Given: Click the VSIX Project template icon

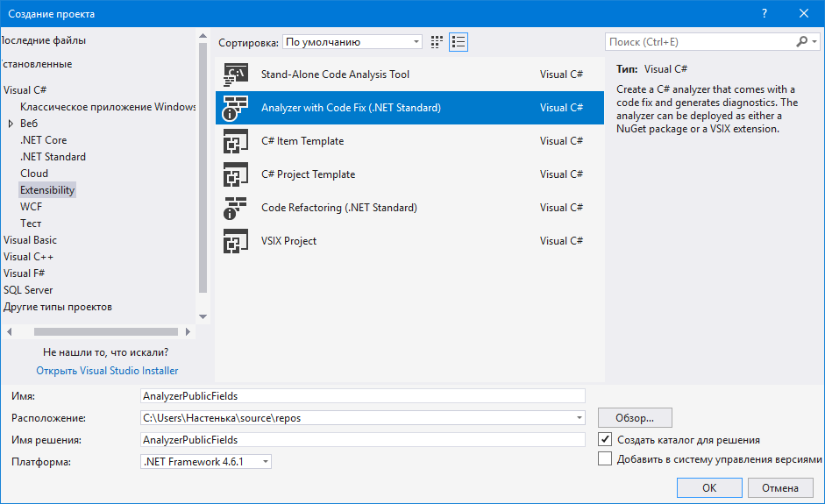Looking at the screenshot, I should pyautogui.click(x=235, y=241).
